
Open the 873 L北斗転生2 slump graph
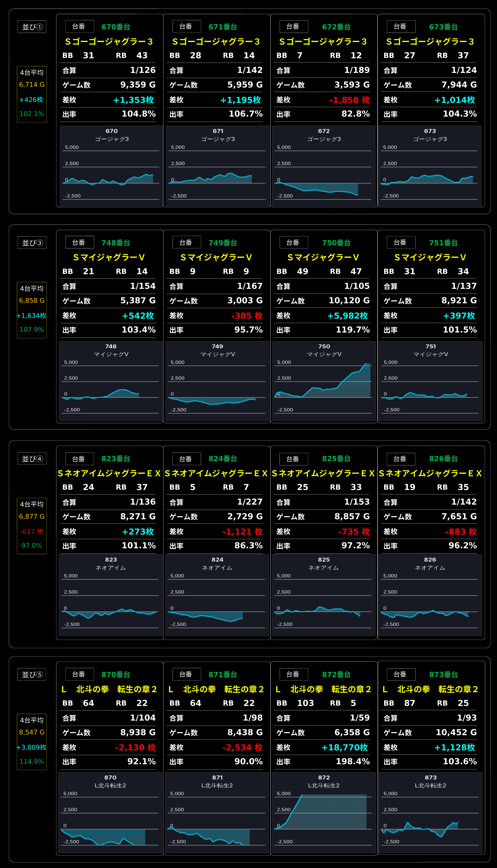point(430,813)
